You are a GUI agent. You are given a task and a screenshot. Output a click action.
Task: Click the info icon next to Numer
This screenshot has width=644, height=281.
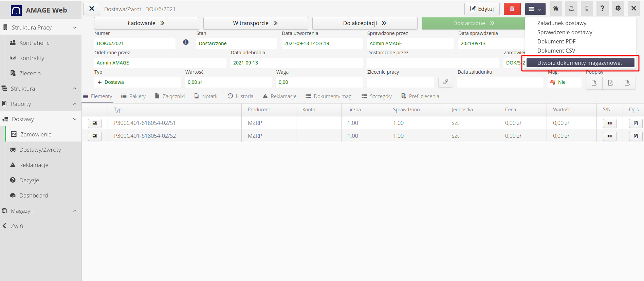coord(186,42)
